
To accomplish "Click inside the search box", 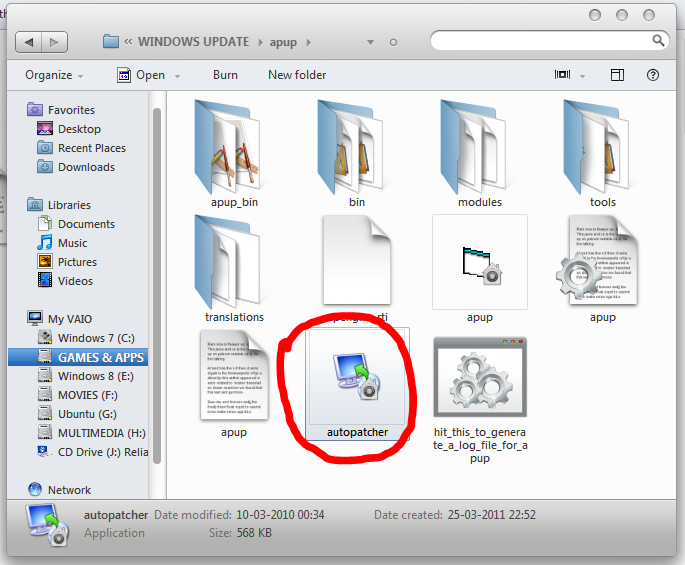I will pos(541,41).
